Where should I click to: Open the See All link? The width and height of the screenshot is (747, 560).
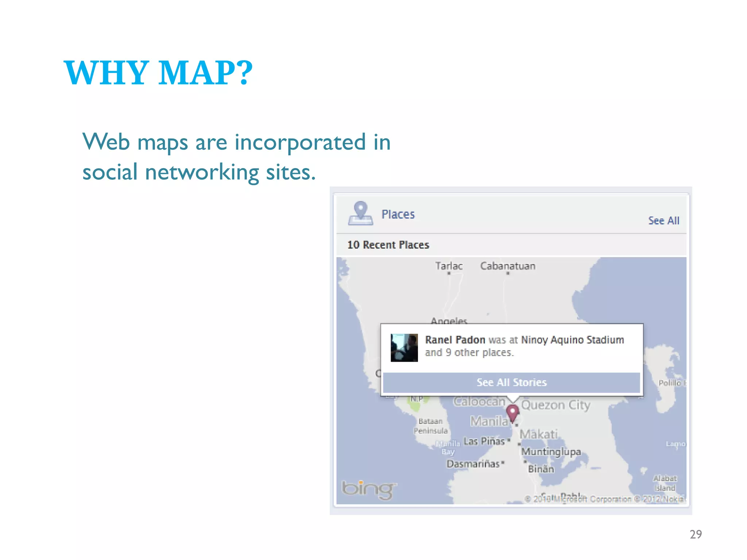[x=663, y=221]
